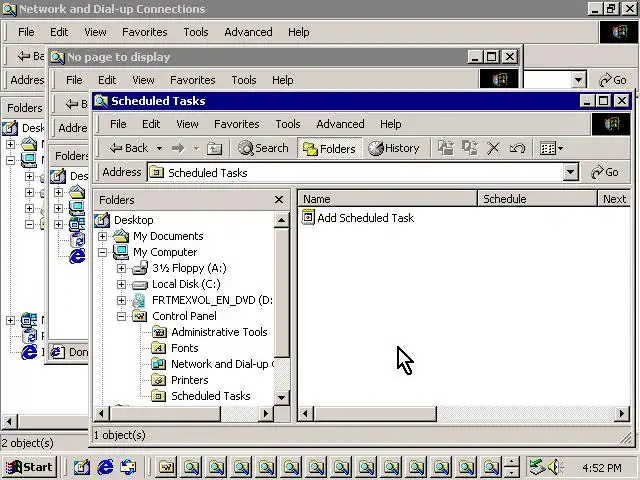Expand FRTMEXVOL_EN_DVD drive node

pyautogui.click(x=121, y=300)
